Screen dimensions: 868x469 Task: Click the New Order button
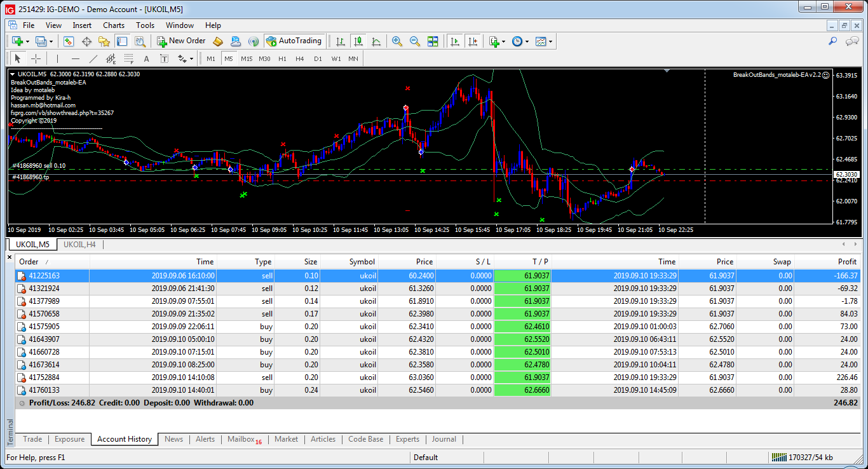pyautogui.click(x=181, y=41)
